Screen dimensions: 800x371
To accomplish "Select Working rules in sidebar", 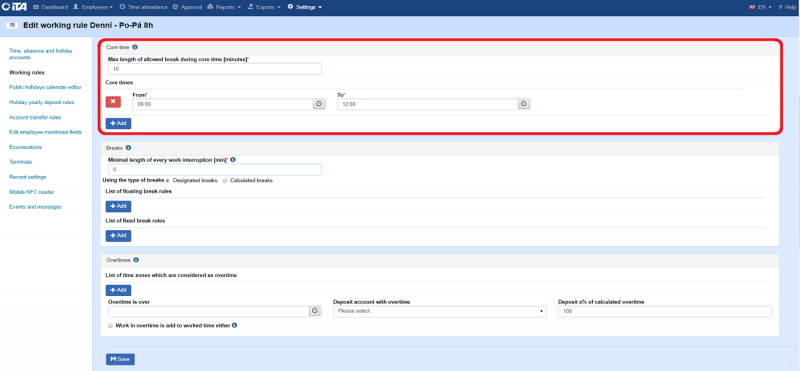I will point(27,72).
